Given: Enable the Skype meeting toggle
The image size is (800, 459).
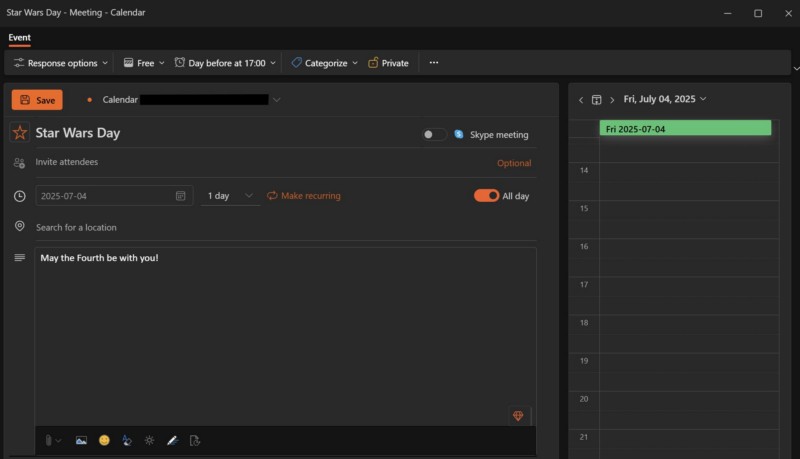Looking at the screenshot, I should pos(434,134).
